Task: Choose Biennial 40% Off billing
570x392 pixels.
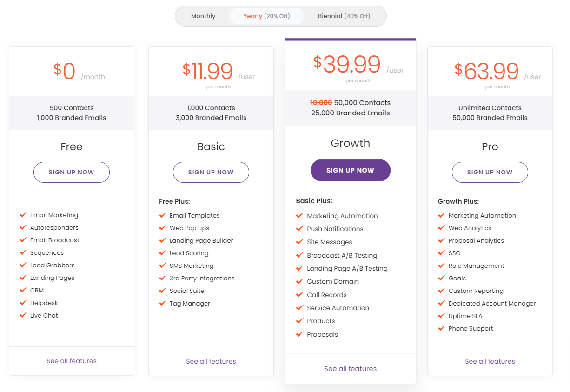Action: pos(344,16)
